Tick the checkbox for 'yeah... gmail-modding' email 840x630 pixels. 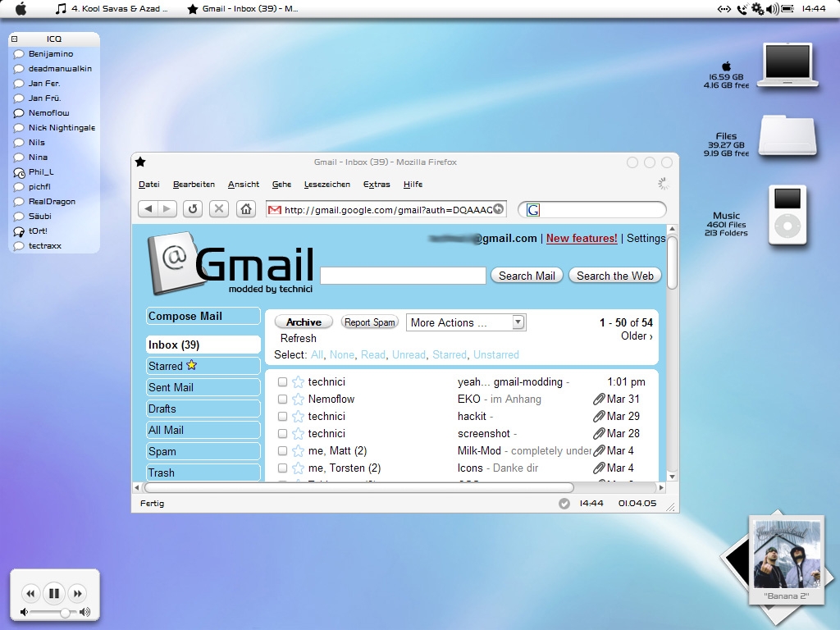282,382
